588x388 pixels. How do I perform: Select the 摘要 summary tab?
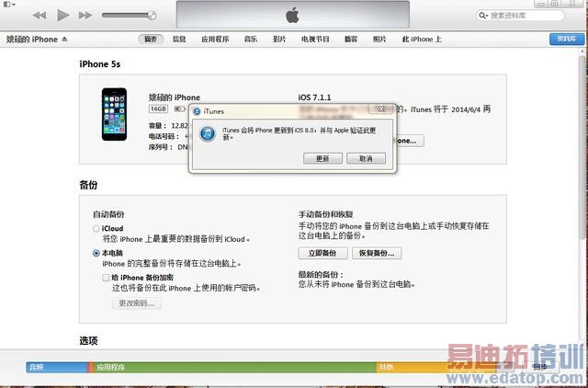point(151,39)
